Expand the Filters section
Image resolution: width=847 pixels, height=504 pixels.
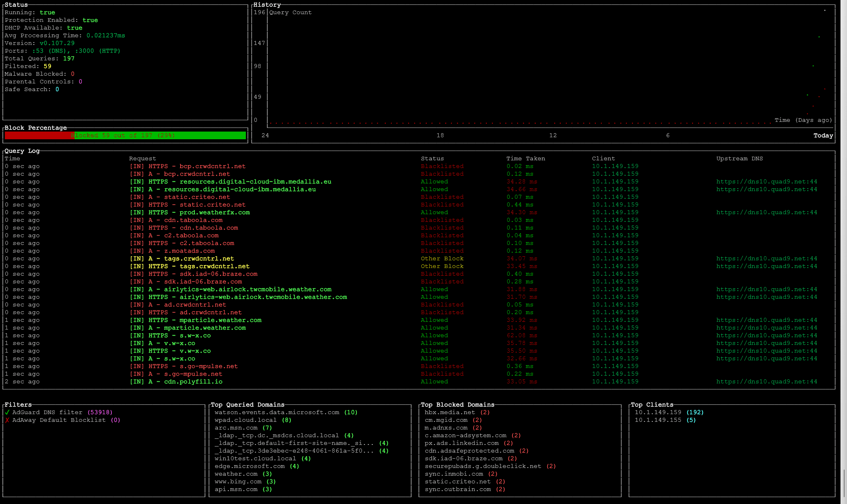click(x=18, y=404)
